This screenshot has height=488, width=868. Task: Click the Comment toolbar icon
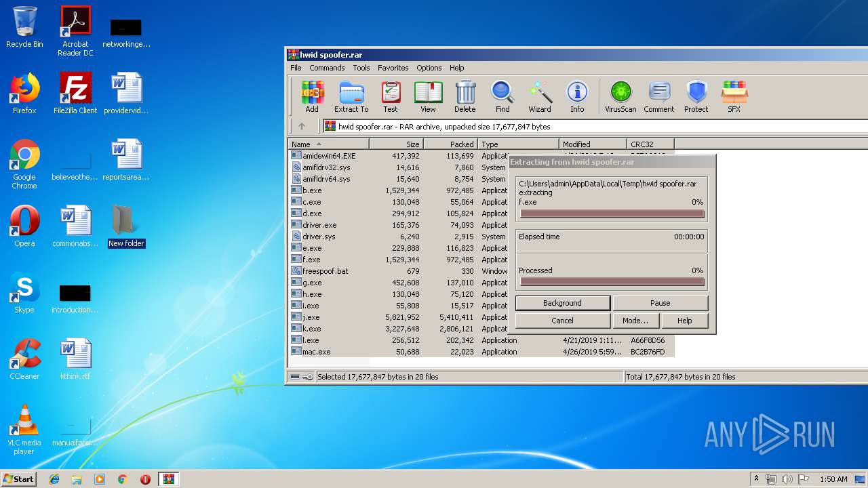point(659,96)
